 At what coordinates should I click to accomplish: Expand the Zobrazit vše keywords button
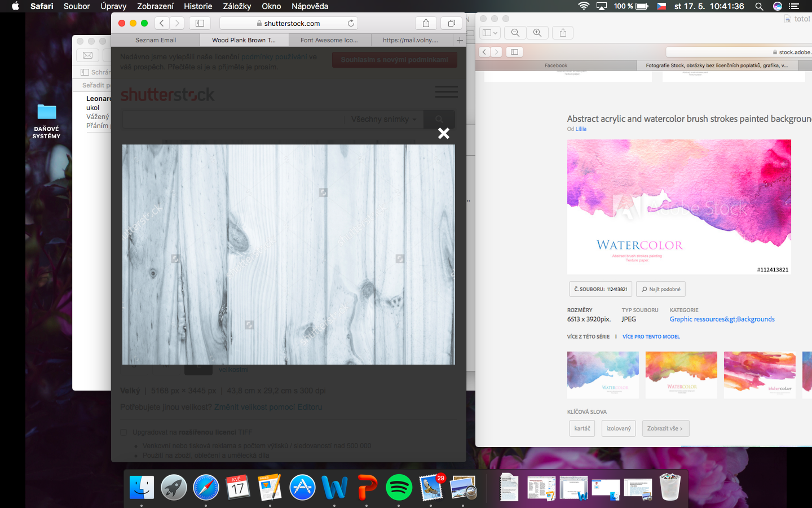coord(665,428)
